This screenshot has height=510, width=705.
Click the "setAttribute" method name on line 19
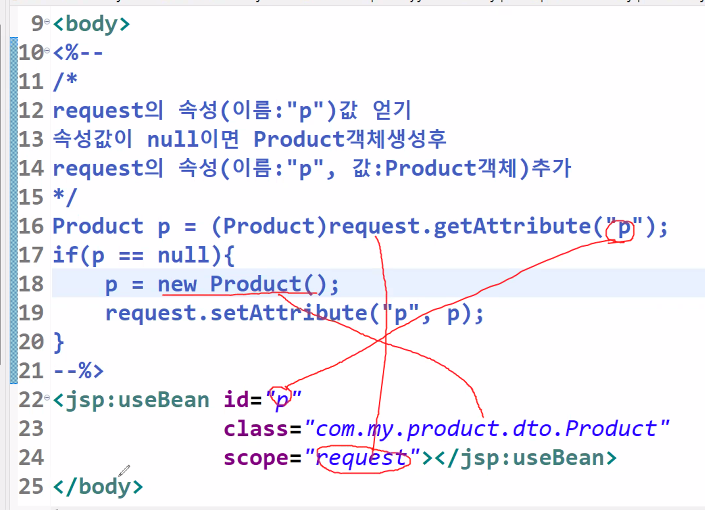point(289,313)
